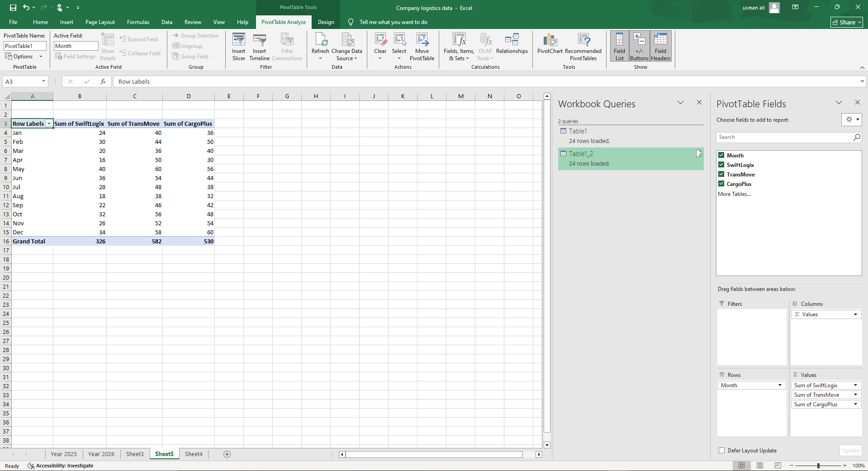Switch to Page Break Preview
The width and height of the screenshot is (868, 471).
778,466
